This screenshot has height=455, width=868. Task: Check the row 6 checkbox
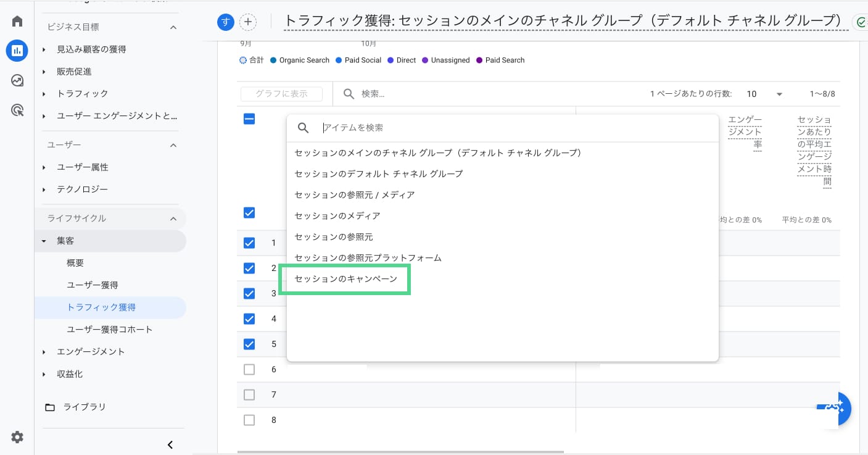point(249,370)
